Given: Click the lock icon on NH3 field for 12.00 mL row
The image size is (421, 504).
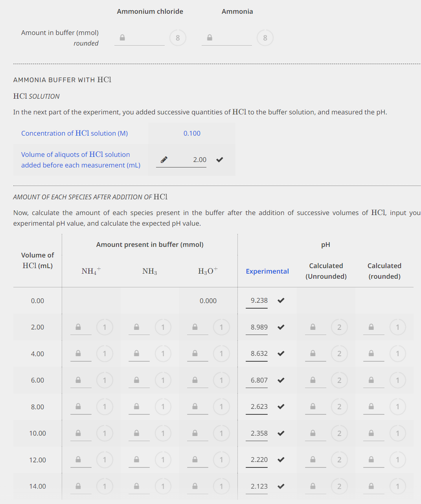Looking at the screenshot, I should coord(136,460).
